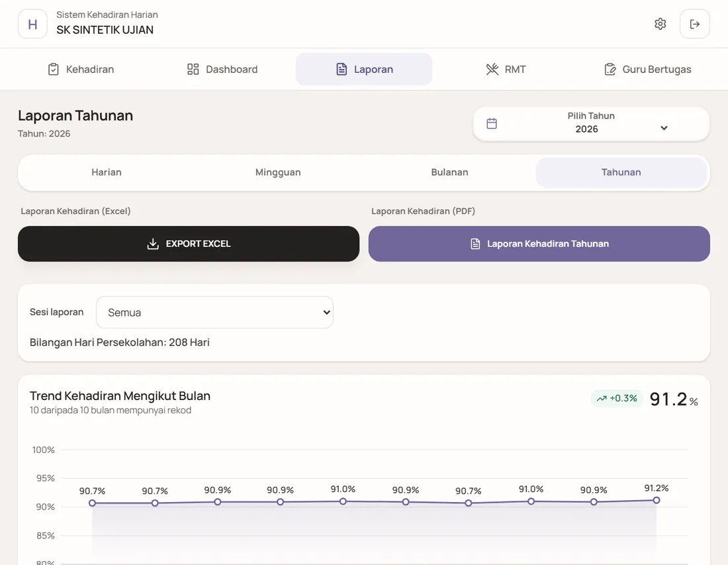Click the logout icon button
Image resolution: width=728 pixels, height=565 pixels.
694,24
